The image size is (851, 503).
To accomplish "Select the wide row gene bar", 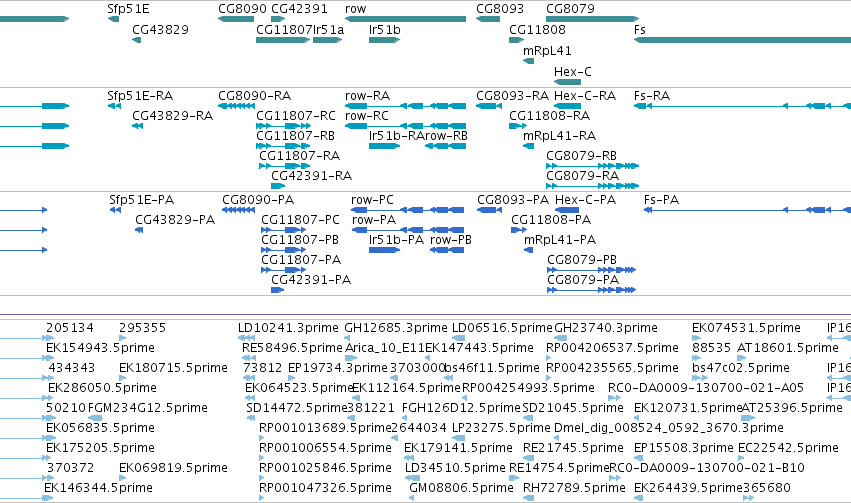I will pyautogui.click(x=405, y=19).
